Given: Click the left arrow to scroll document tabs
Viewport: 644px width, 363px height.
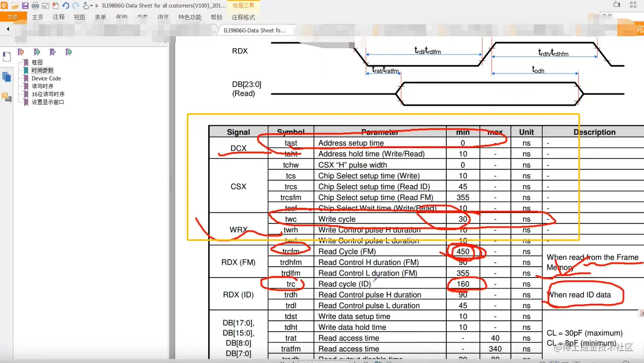Looking at the screenshot, I should click(8, 30).
